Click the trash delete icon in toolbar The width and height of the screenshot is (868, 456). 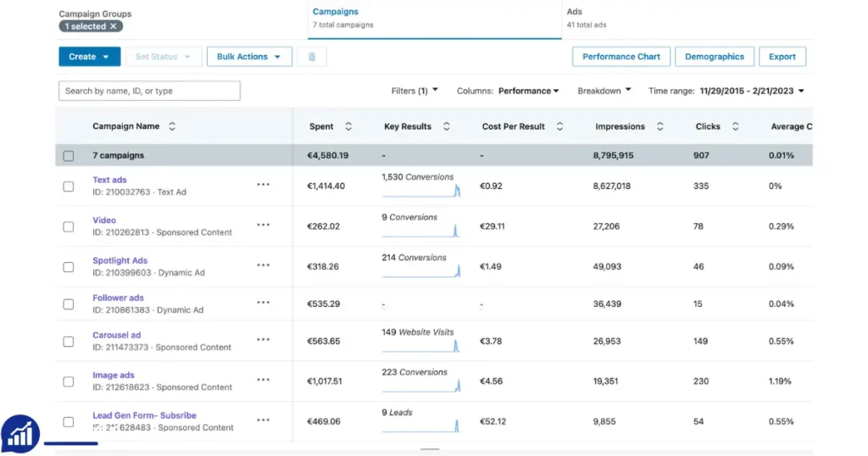coord(312,57)
